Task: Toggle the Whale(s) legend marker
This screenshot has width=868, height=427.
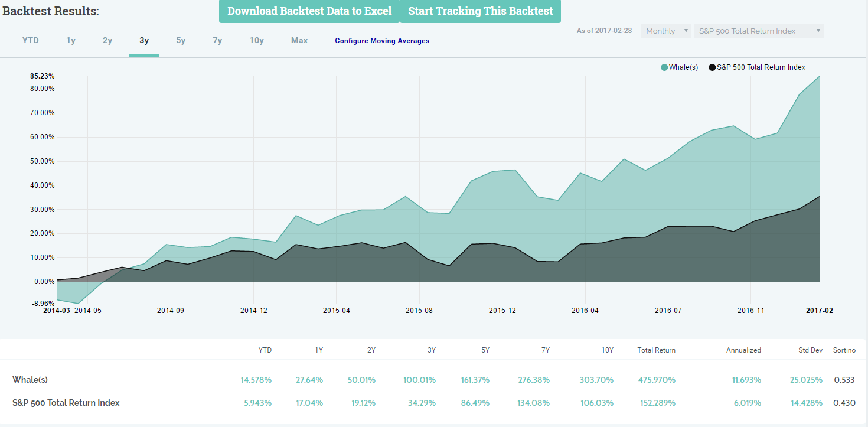Action: tap(664, 67)
